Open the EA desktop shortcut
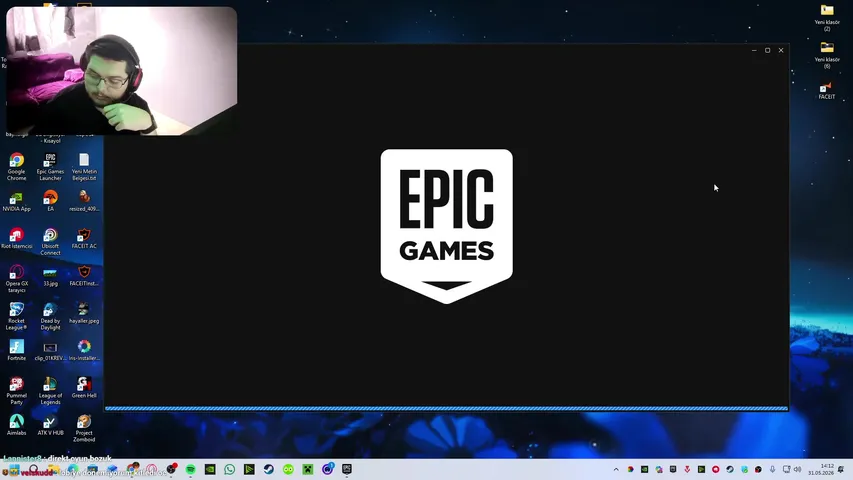Screen dimensions: 853x480 [50, 201]
